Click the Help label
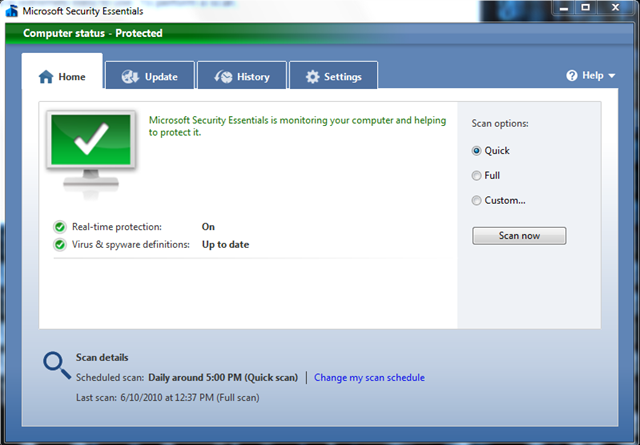The height and width of the screenshot is (445, 640). (x=593, y=76)
